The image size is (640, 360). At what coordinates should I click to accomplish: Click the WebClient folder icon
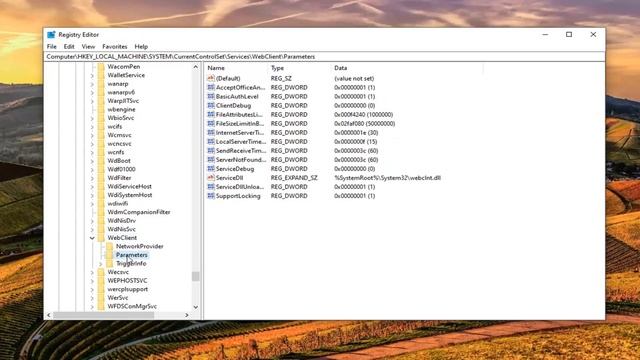tap(101, 238)
